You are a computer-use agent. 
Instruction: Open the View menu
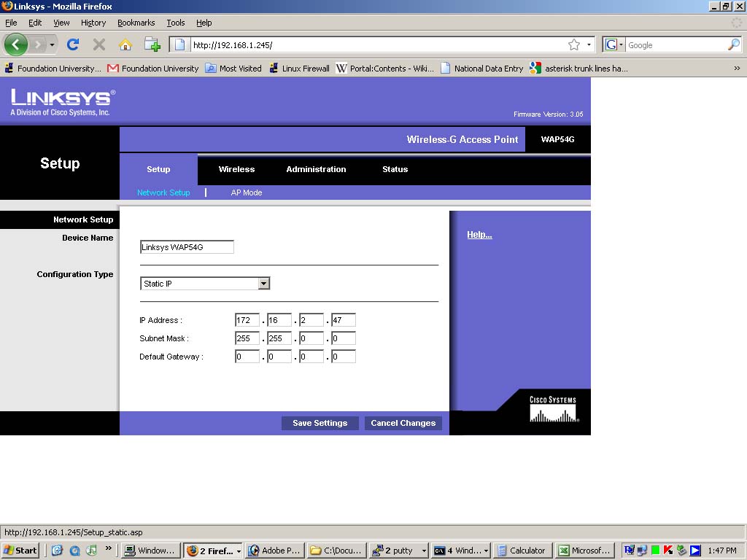61,23
